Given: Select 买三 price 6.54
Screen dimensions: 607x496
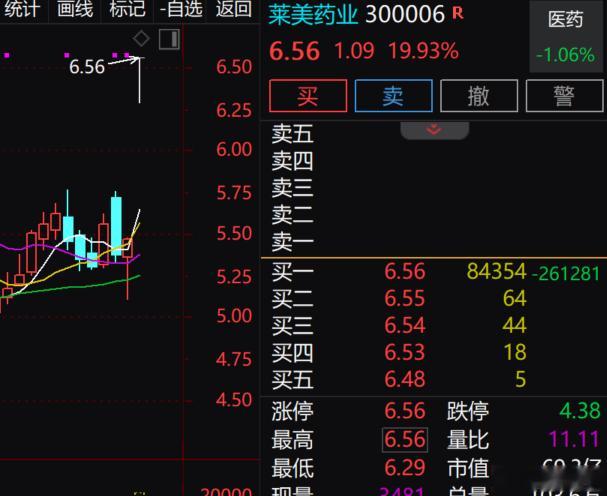Looking at the screenshot, I should (405, 325).
